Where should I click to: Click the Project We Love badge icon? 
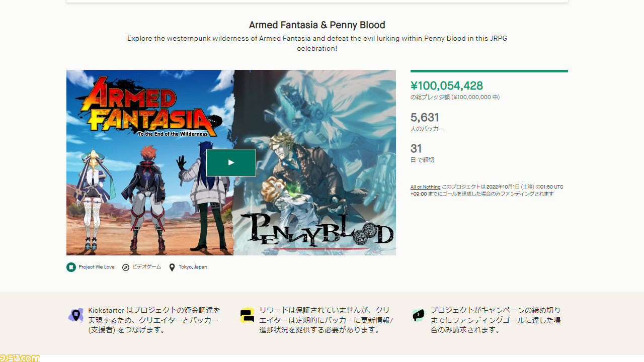(71, 267)
